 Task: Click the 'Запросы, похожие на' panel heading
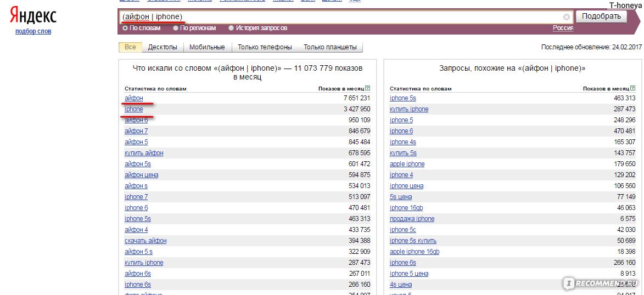coord(512,69)
